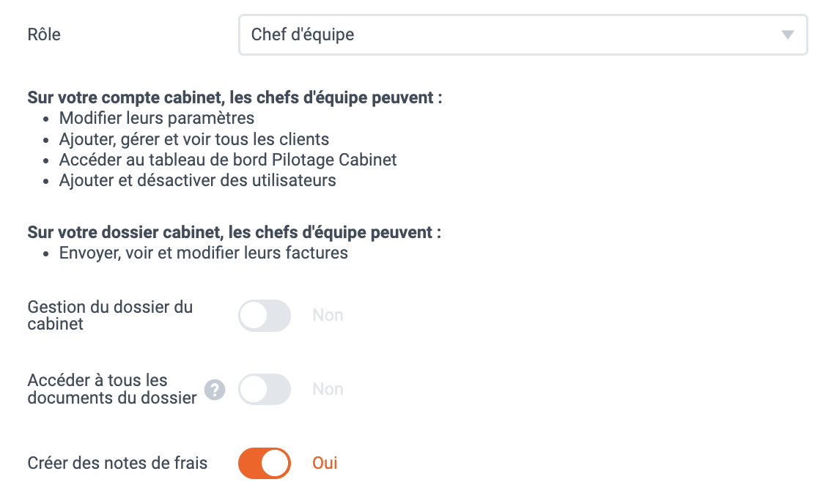Click the Sur votre compte cabinet heading
Viewport: 834px width, 504px height.
tap(235, 98)
